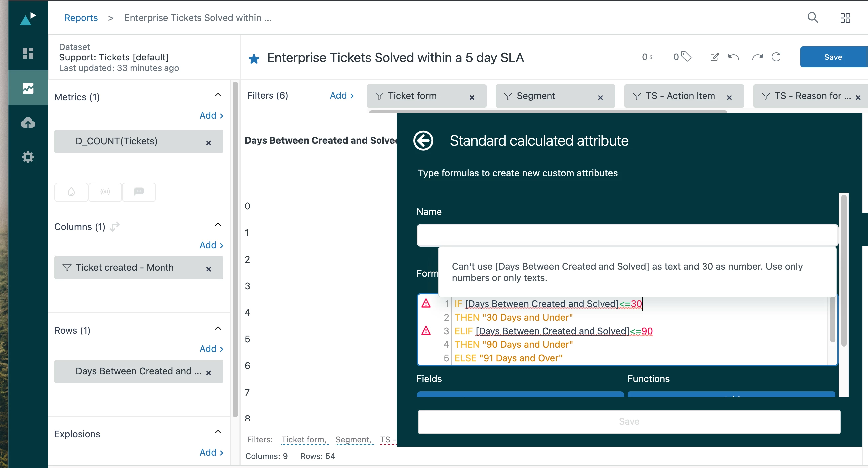Image resolution: width=868 pixels, height=468 pixels.
Task: Open the reports chart icon in sidebar
Action: [28, 88]
